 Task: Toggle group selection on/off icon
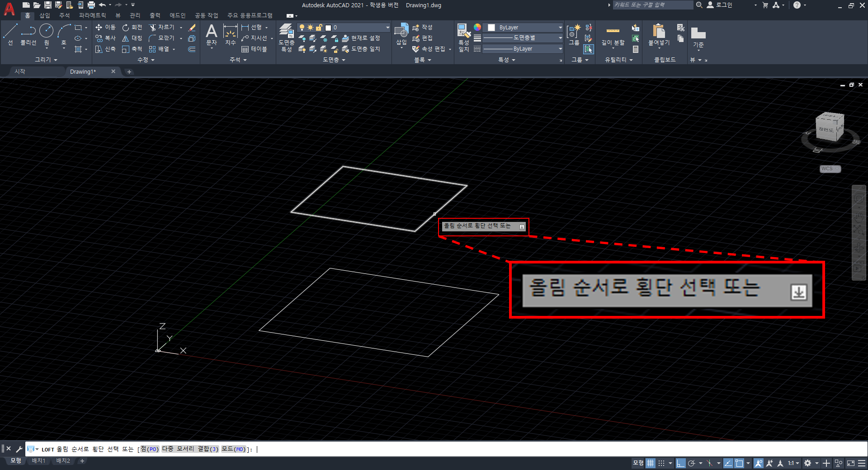[588, 49]
